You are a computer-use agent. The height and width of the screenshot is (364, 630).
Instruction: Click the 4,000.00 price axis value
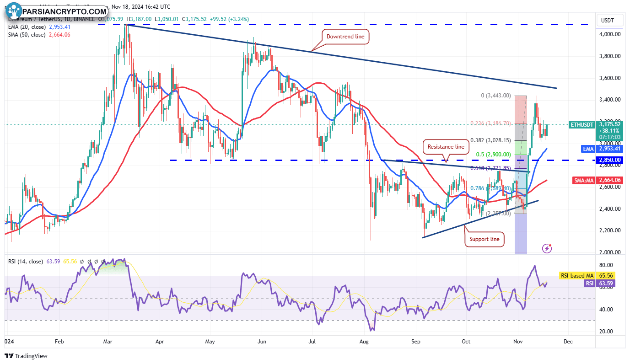611,34
